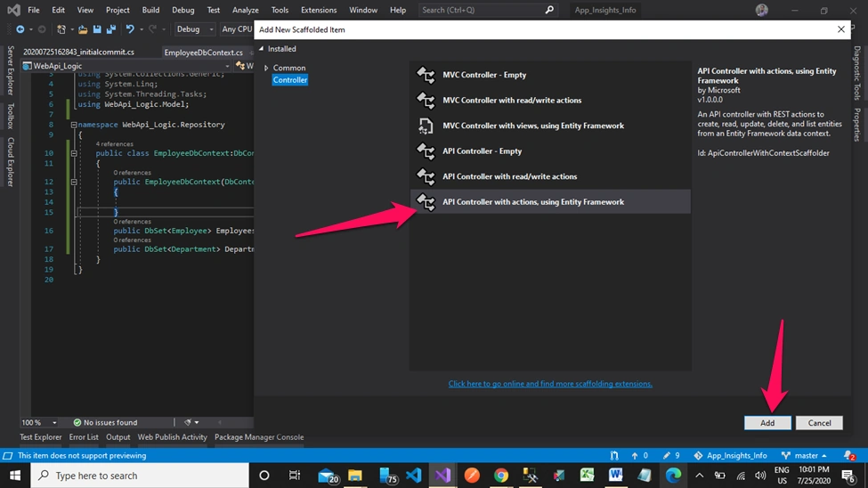
Task: Open Word from the taskbar
Action: (615, 476)
